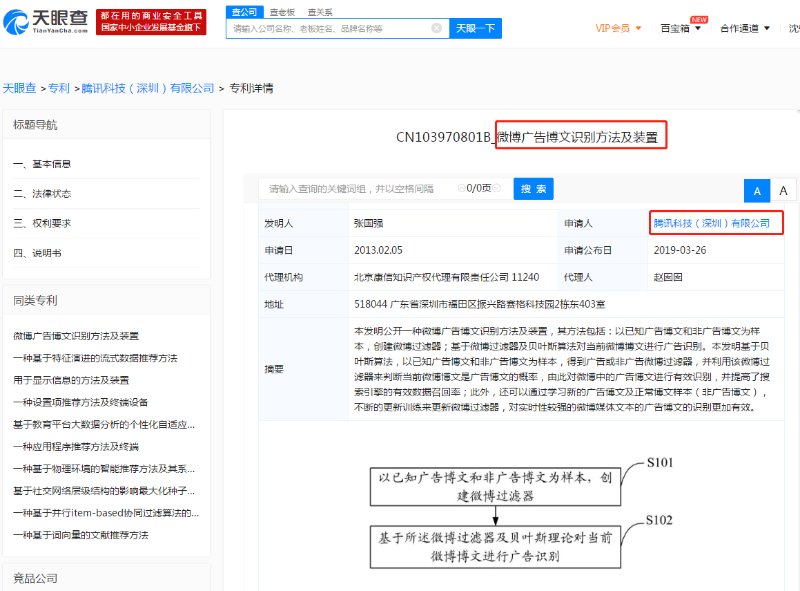
Task: Click inventor name 张国强
Action: (x=368, y=223)
